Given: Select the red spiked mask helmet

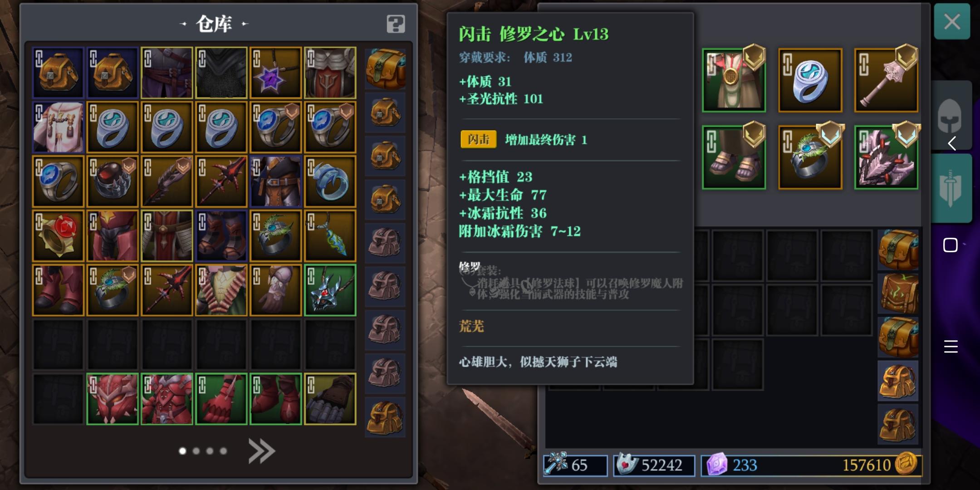Looking at the screenshot, I should point(113,399).
